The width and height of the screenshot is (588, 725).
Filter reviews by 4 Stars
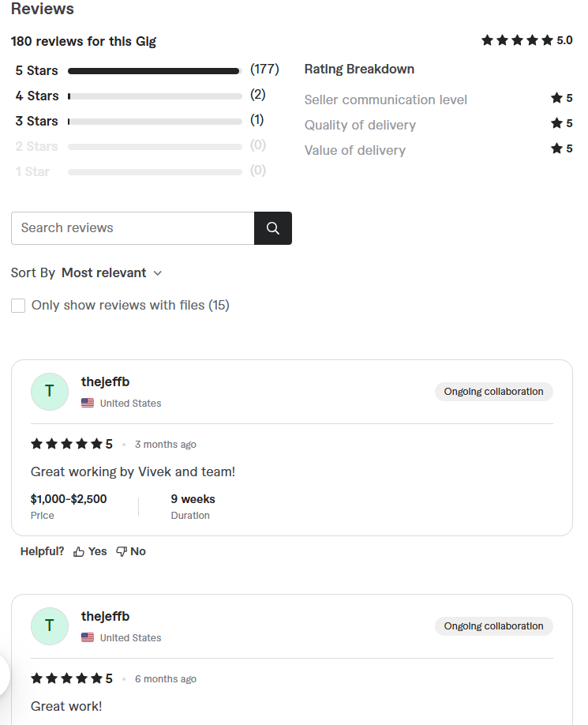(x=37, y=96)
